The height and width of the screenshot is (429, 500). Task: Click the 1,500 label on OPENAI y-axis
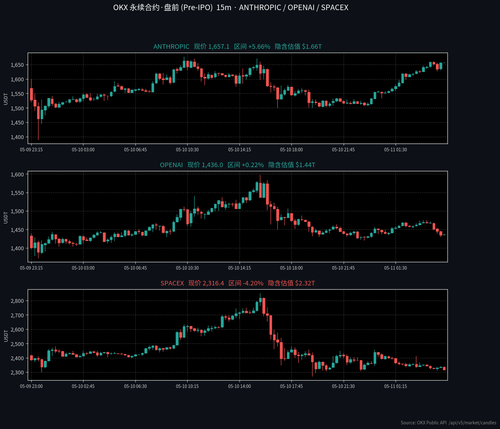18,211
